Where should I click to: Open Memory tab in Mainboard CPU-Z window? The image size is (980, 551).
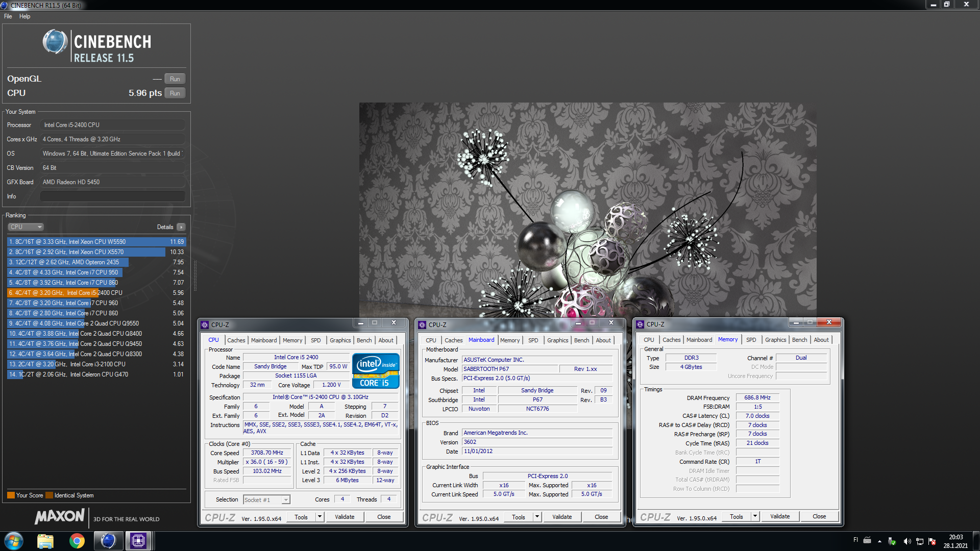click(x=510, y=340)
